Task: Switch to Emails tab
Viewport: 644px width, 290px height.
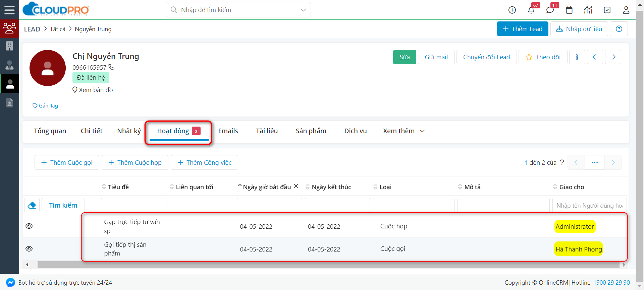Action: tap(228, 131)
